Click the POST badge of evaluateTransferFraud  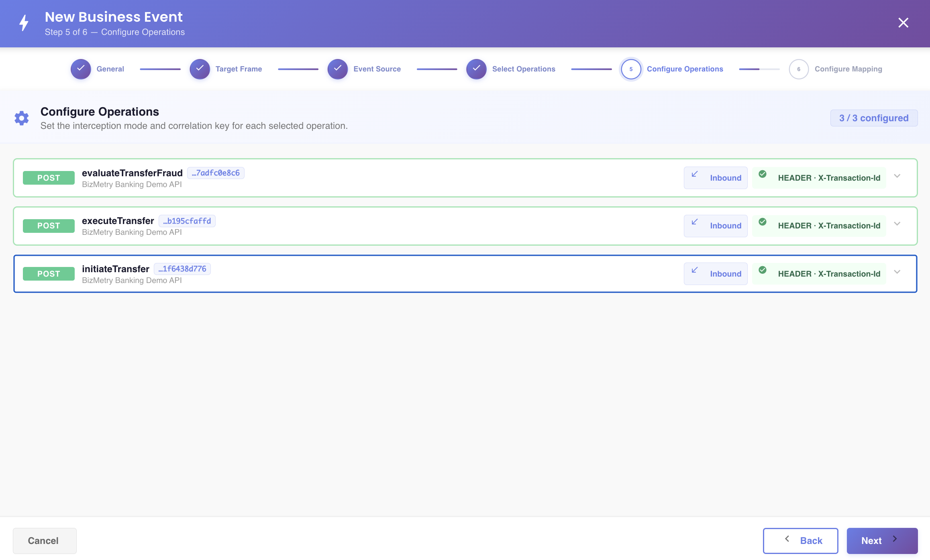(49, 178)
